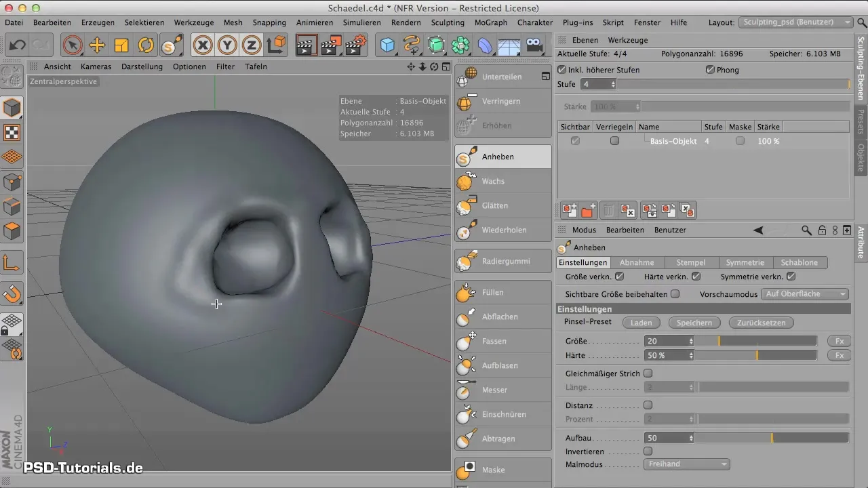Click the Aufbau value stepper arrows

(x=691, y=439)
